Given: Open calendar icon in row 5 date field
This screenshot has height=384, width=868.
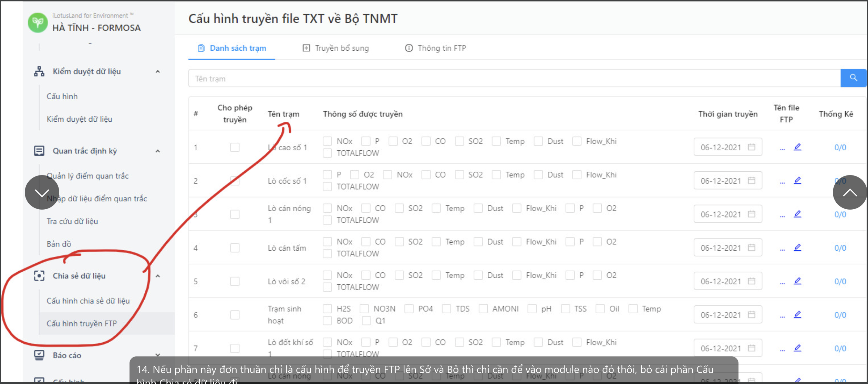Looking at the screenshot, I should pos(752,281).
